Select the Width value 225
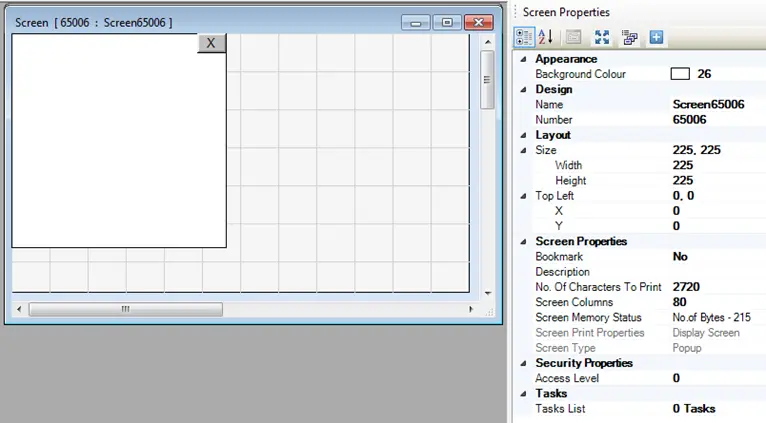This screenshot has height=423, width=766. (682, 165)
